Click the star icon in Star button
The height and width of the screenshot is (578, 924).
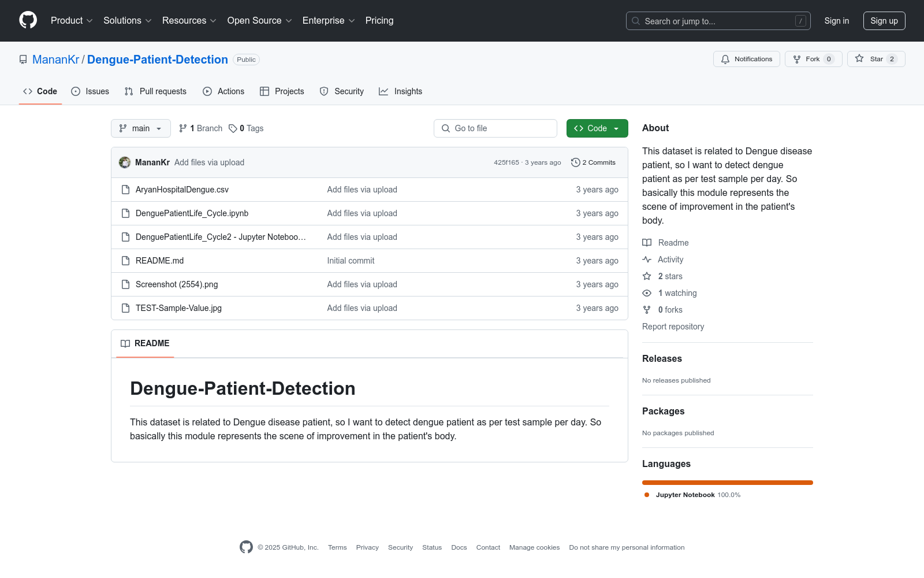click(859, 59)
